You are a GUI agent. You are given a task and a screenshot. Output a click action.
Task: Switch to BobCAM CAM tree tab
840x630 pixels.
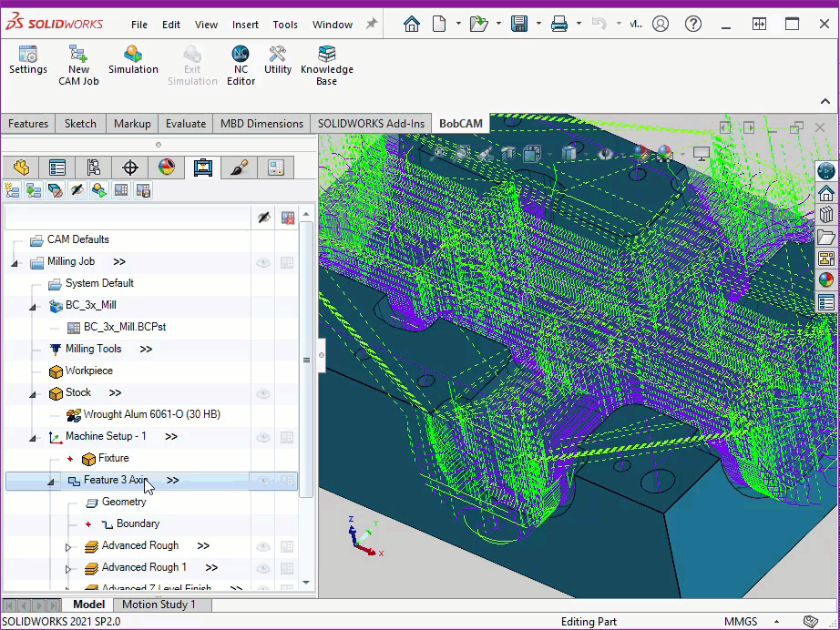tap(203, 168)
